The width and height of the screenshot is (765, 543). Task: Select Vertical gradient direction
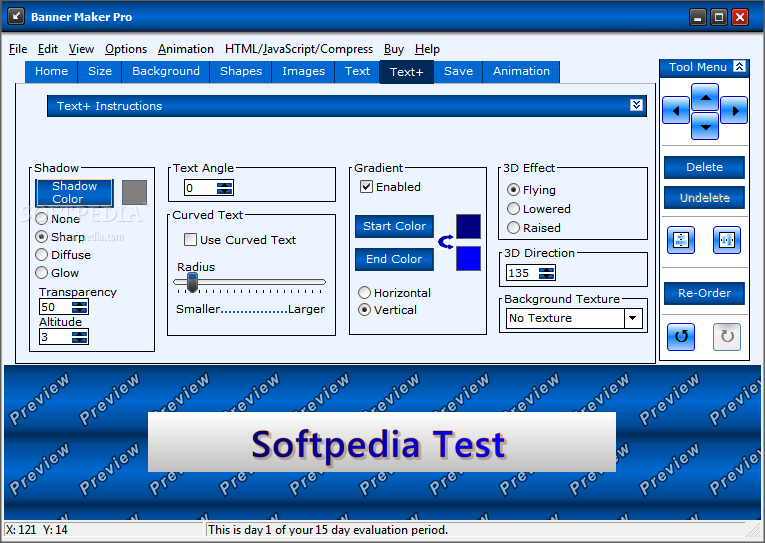[364, 309]
